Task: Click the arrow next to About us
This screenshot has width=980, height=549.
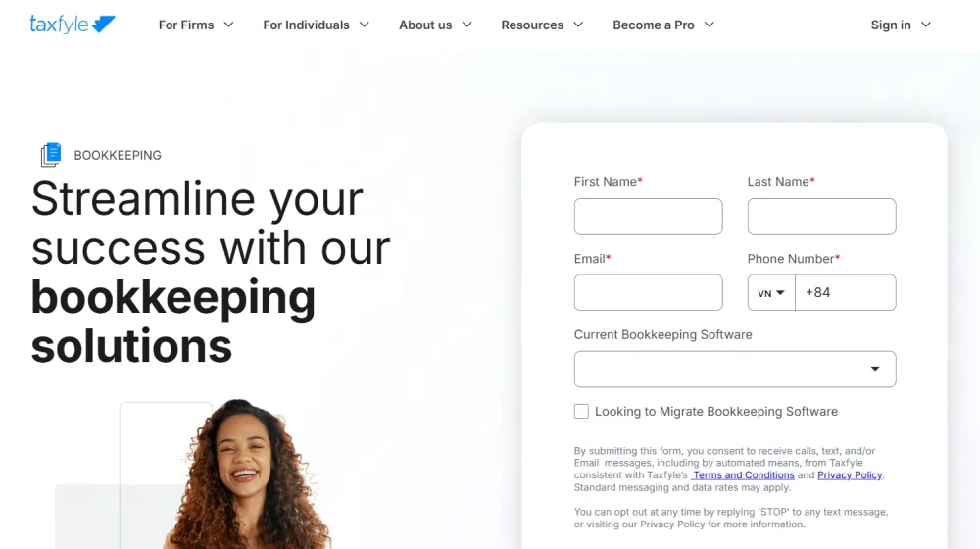Action: (x=466, y=25)
